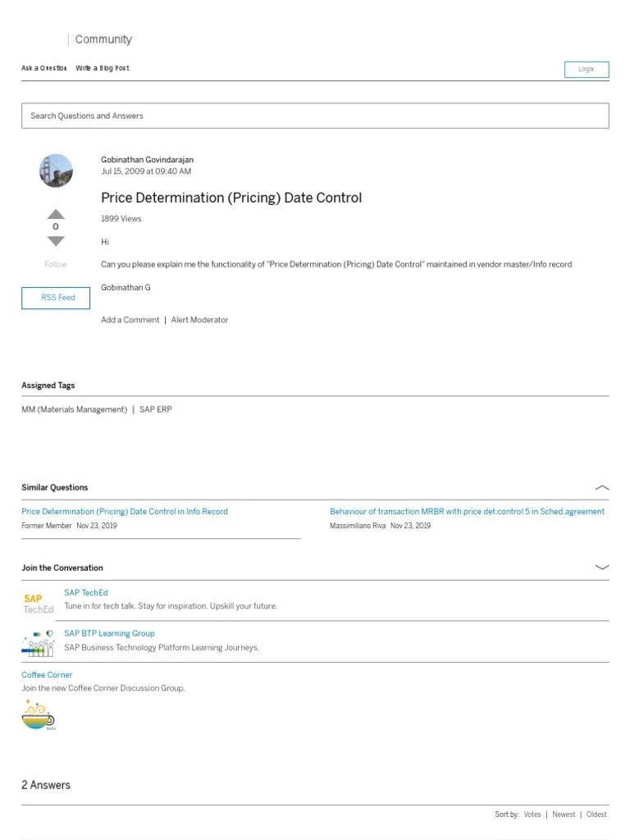Toggle Follow on this question
The image size is (630, 840).
[x=55, y=264]
